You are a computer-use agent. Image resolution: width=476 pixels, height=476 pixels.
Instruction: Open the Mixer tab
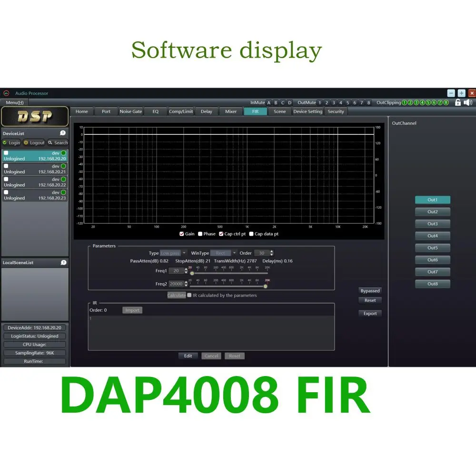[231, 111]
